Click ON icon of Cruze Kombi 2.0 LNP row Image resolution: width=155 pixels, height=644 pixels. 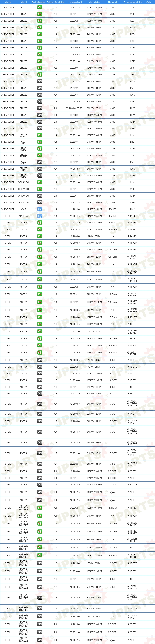tap(40, 176)
